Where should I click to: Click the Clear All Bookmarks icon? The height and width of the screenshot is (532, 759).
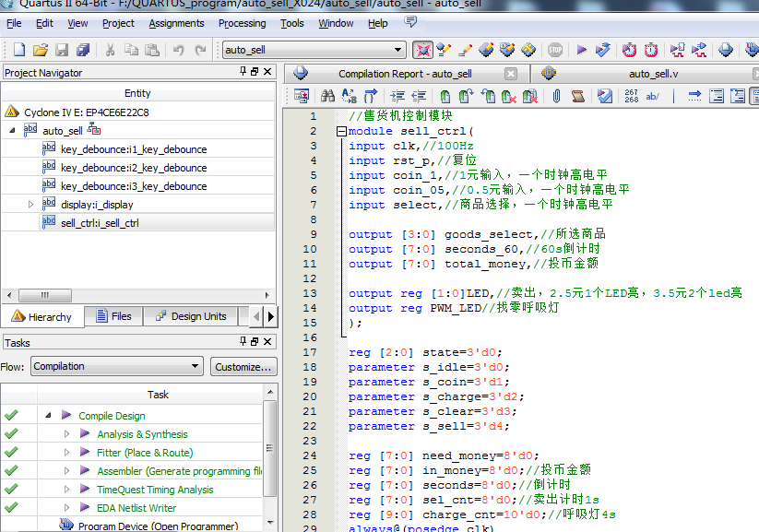[x=529, y=96]
